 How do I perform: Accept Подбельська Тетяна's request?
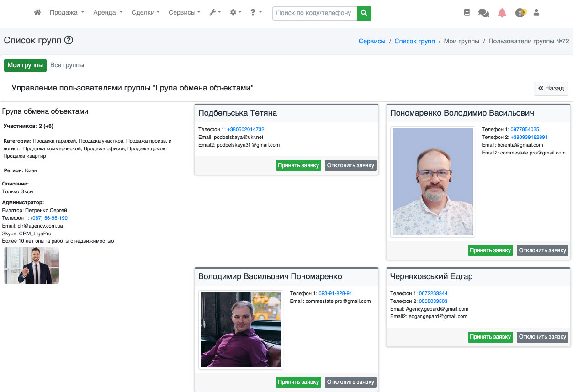[298, 165]
